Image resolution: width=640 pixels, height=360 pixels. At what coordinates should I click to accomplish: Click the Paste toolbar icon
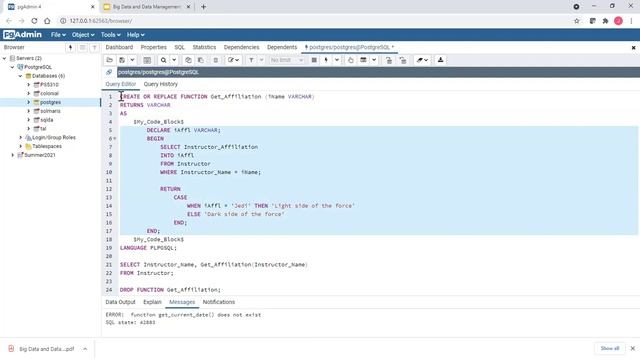[x=201, y=60]
